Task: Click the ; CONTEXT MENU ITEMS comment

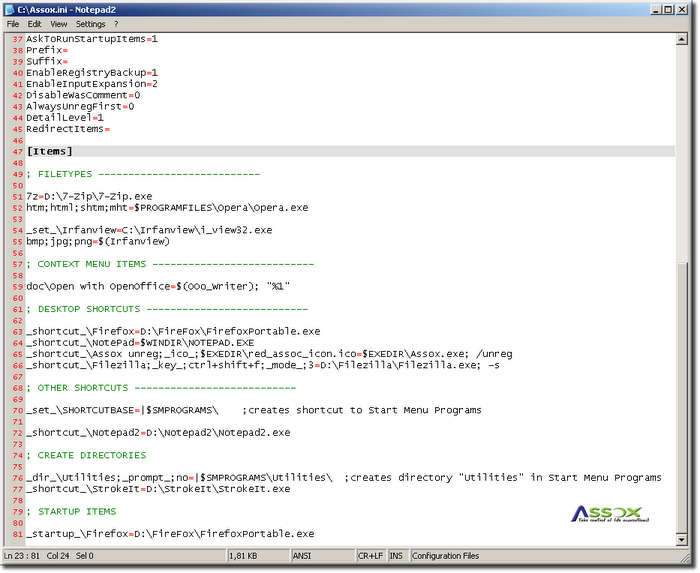Action: click(170, 264)
